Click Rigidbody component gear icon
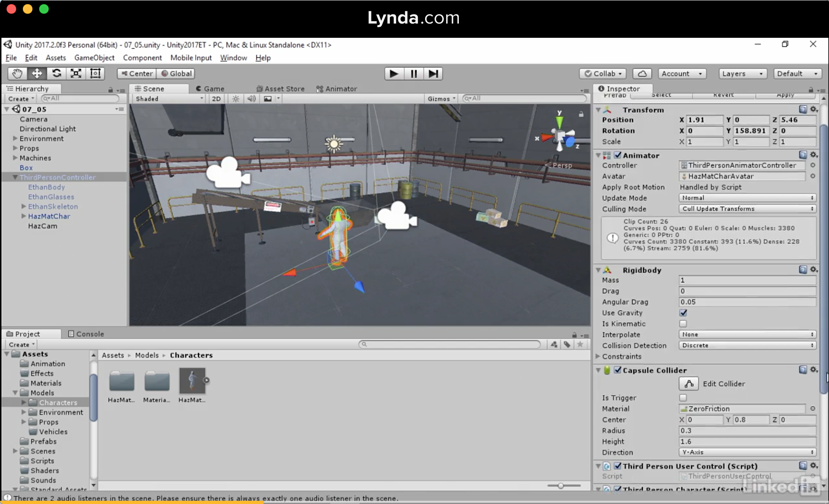Screen dimensions: 829x504 tap(814, 269)
